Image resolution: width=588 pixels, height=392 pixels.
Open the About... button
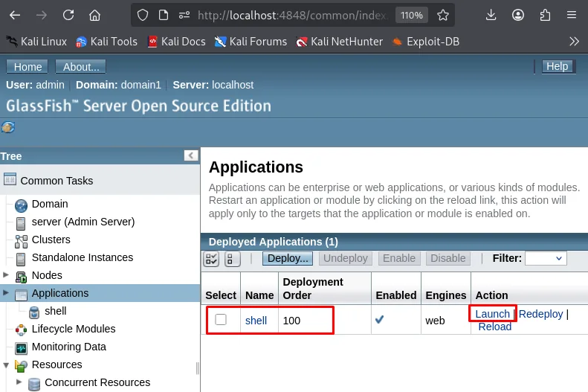[80, 67]
